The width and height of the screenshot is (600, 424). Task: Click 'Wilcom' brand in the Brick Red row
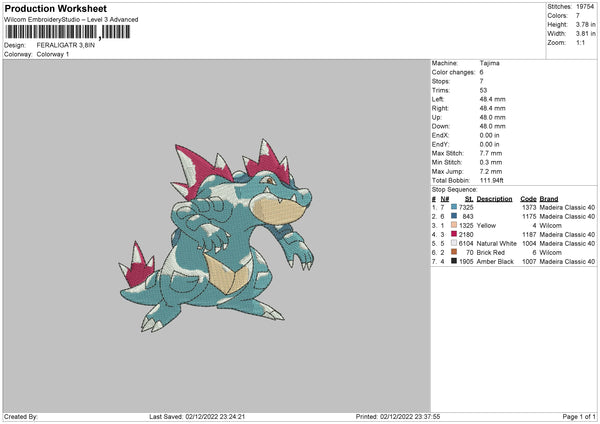(551, 253)
